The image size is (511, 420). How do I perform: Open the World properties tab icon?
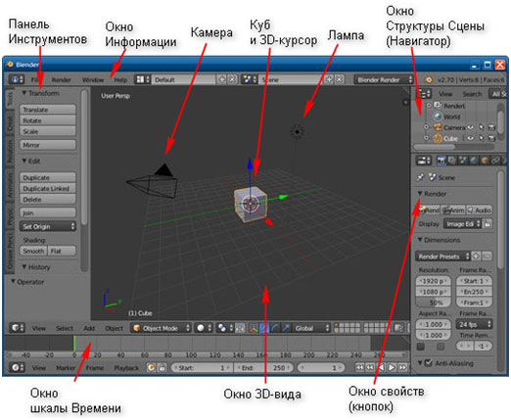pyautogui.click(x=474, y=161)
